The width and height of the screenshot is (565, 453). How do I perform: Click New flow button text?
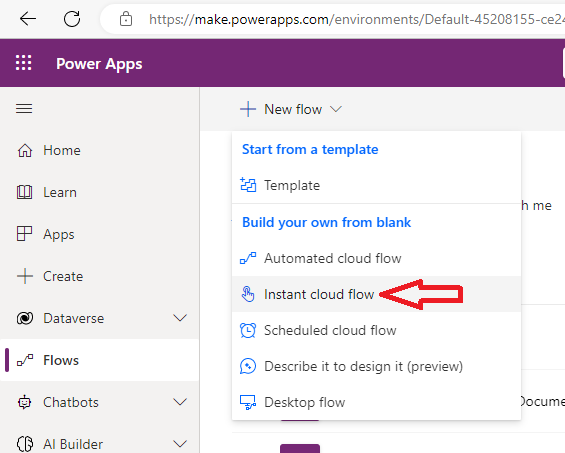[293, 109]
